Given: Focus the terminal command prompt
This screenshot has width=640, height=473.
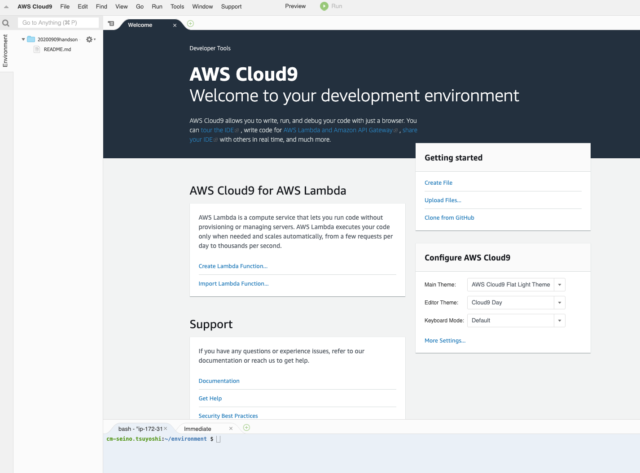Looking at the screenshot, I should coord(218,439).
